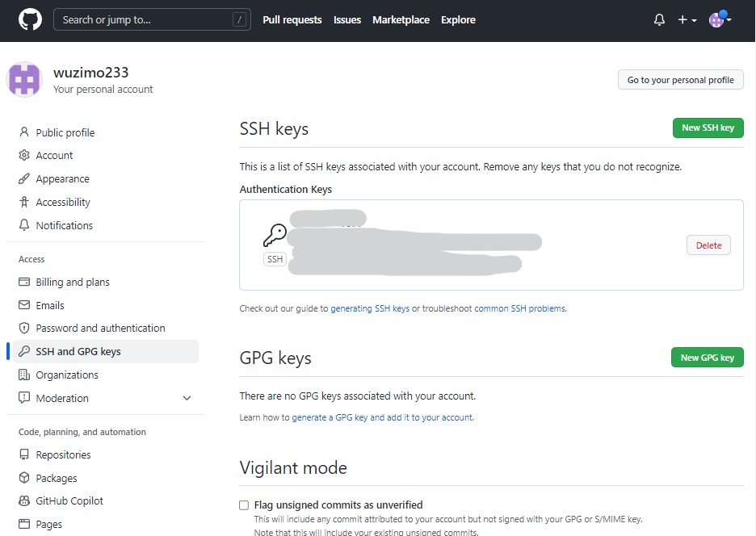Screen dimensions: 756x536
Task: Click the Billing and plans card icon
Action: tap(24, 283)
